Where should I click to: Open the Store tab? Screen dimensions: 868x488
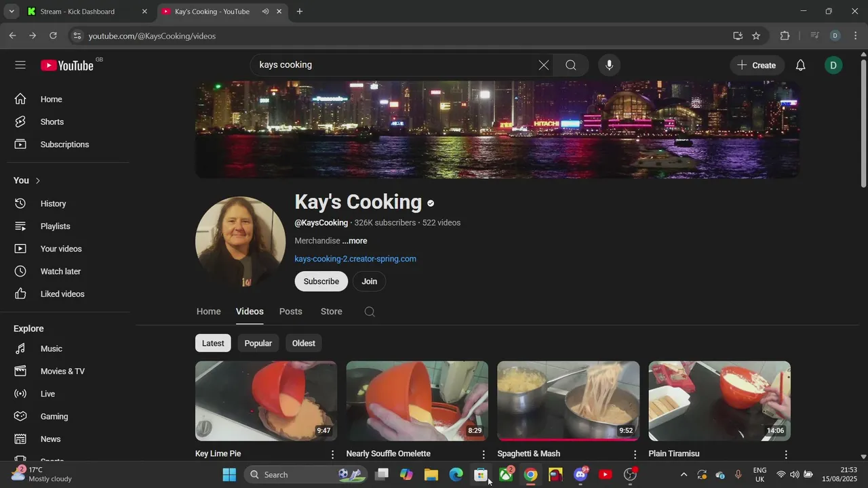pyautogui.click(x=332, y=312)
